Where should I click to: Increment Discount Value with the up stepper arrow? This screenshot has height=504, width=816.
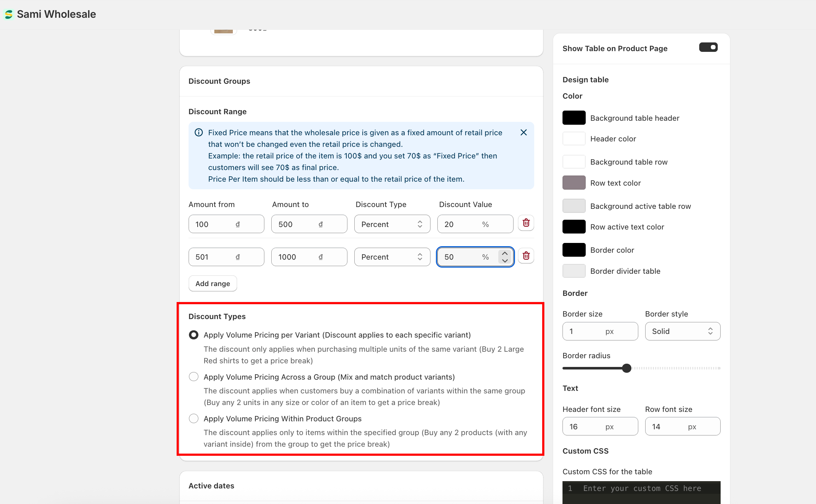tap(505, 253)
